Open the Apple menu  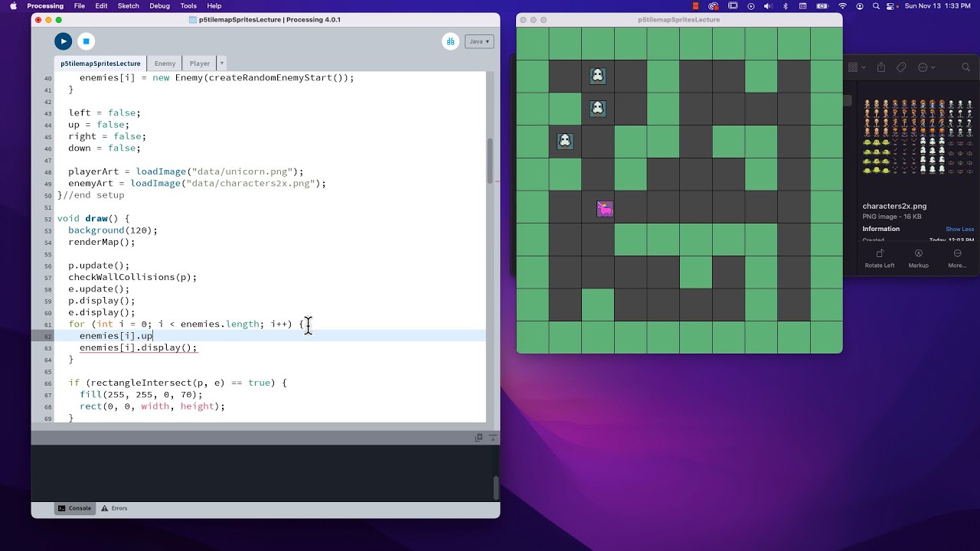(x=12, y=6)
